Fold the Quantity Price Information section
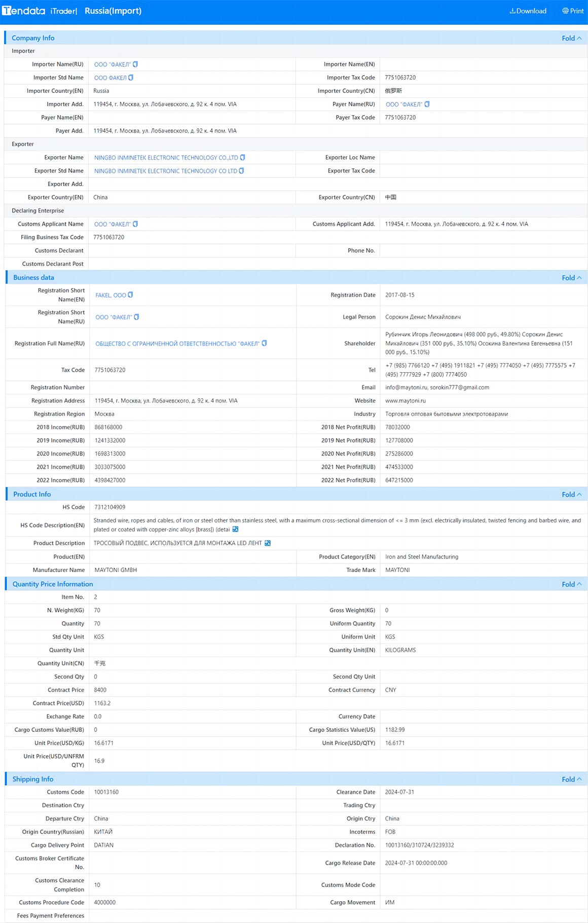The height and width of the screenshot is (923, 588). [571, 584]
